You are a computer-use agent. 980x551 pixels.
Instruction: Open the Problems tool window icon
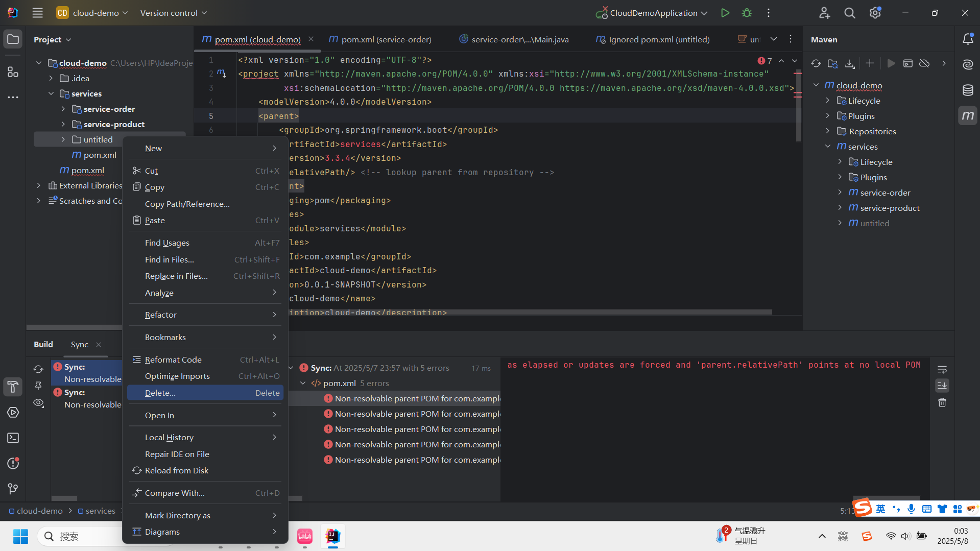point(13,464)
